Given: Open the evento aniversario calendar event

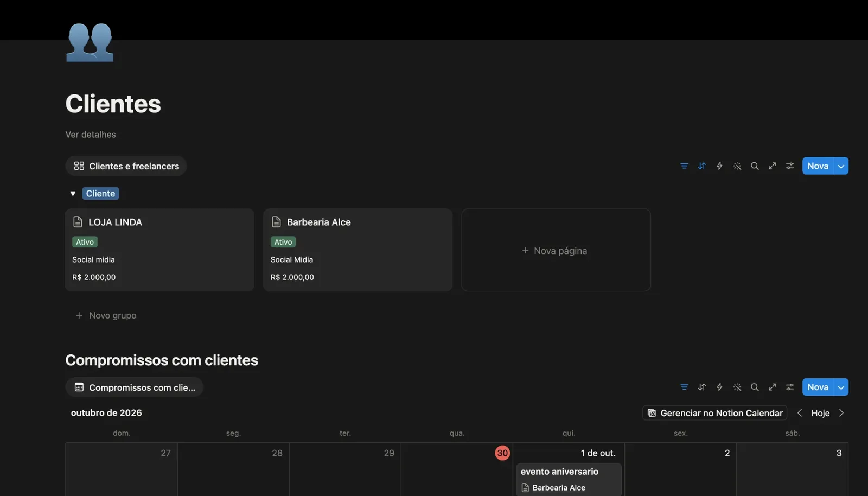Looking at the screenshot, I should (569, 479).
